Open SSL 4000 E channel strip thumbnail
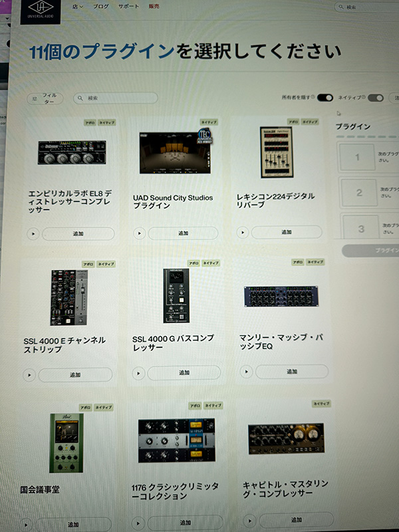The height and width of the screenshot is (532, 399). [x=69, y=297]
